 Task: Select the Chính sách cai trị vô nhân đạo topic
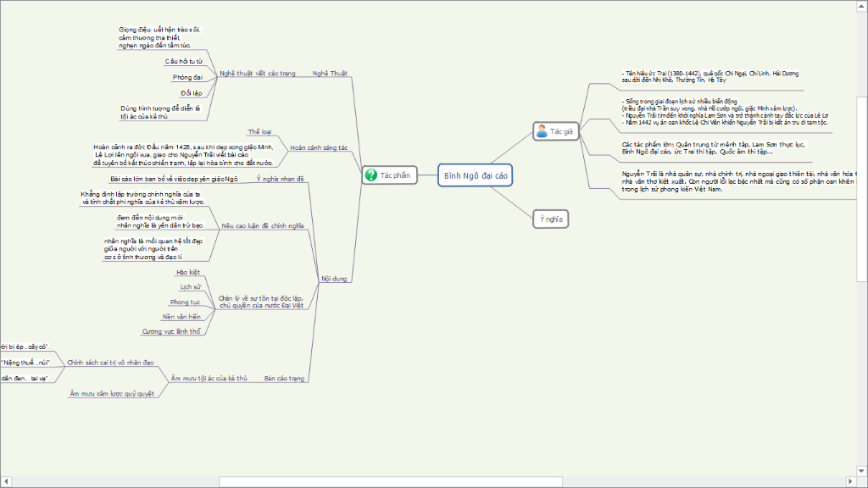[111, 363]
